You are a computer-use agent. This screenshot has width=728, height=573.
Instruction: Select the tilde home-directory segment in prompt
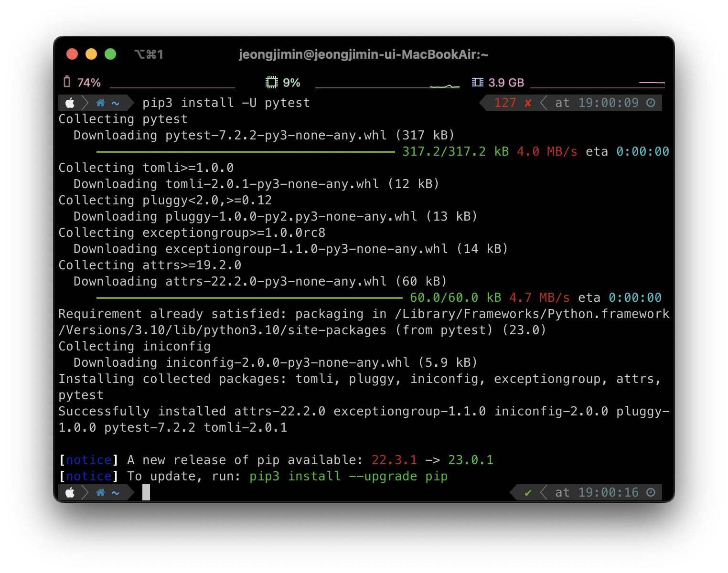click(x=115, y=103)
